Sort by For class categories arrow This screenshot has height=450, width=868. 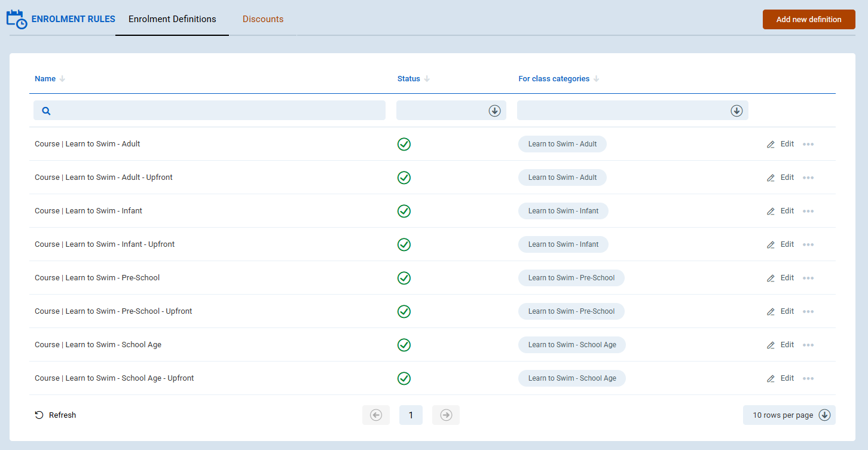point(596,79)
